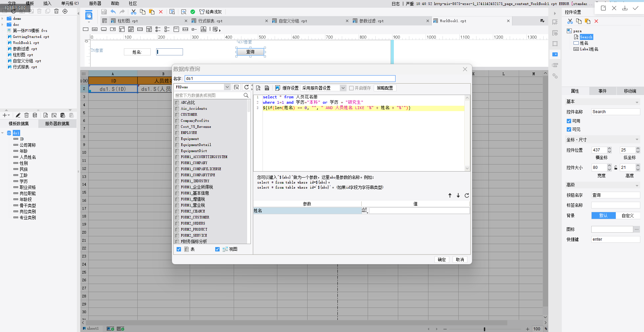Switch to the 服务器数据集 tab
Viewport: 644px width, 332px height.
pos(57,124)
